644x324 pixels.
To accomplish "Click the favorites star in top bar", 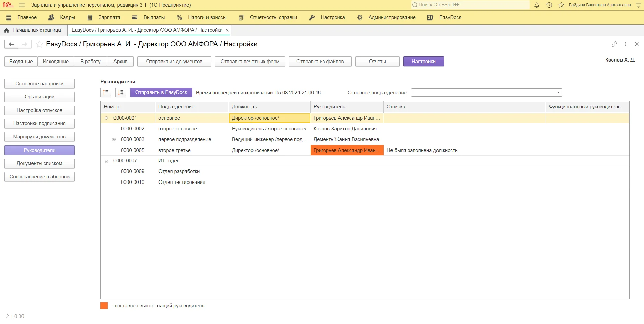I will point(561,5).
